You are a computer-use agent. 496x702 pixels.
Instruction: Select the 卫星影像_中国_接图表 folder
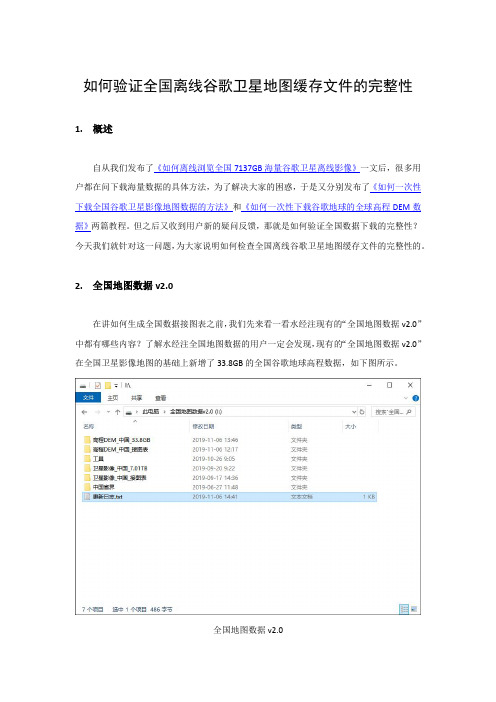coord(229,477)
